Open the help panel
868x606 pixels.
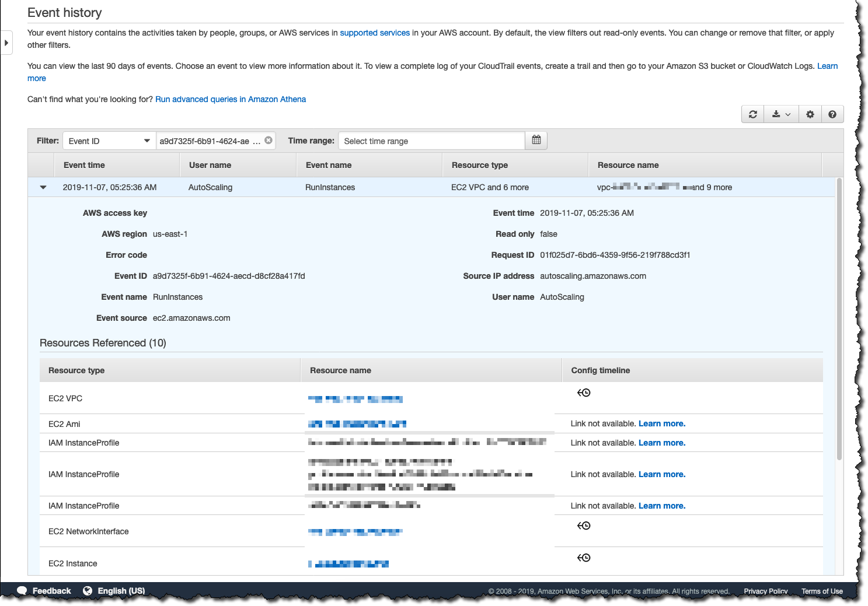pos(832,114)
